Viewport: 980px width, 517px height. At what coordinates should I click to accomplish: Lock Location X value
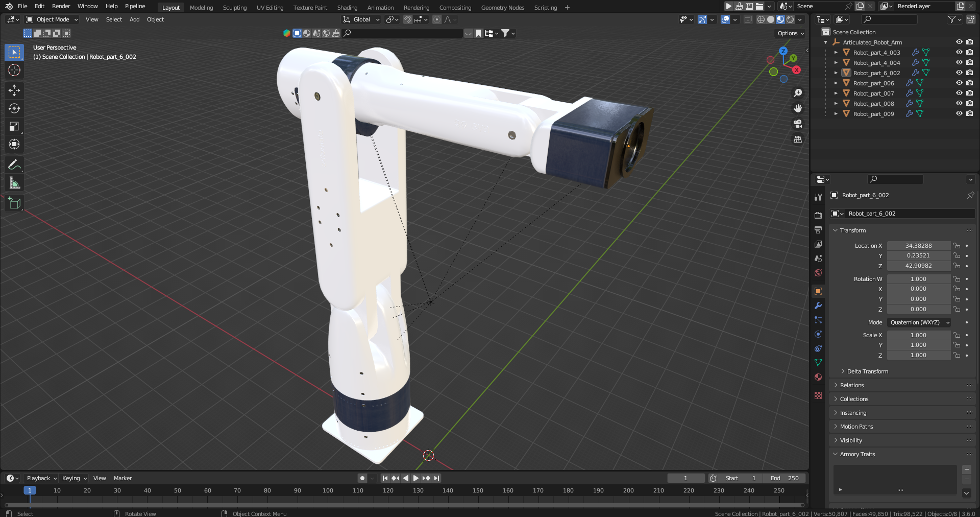point(957,246)
